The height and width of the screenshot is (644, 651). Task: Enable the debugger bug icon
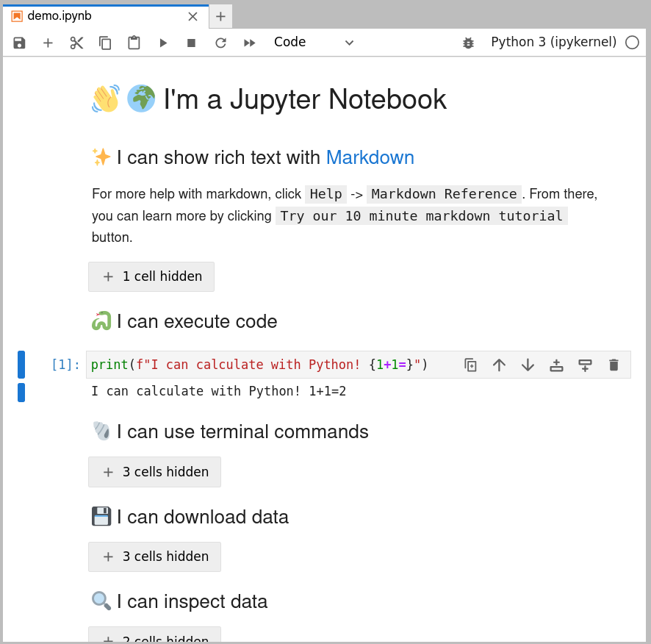(468, 43)
